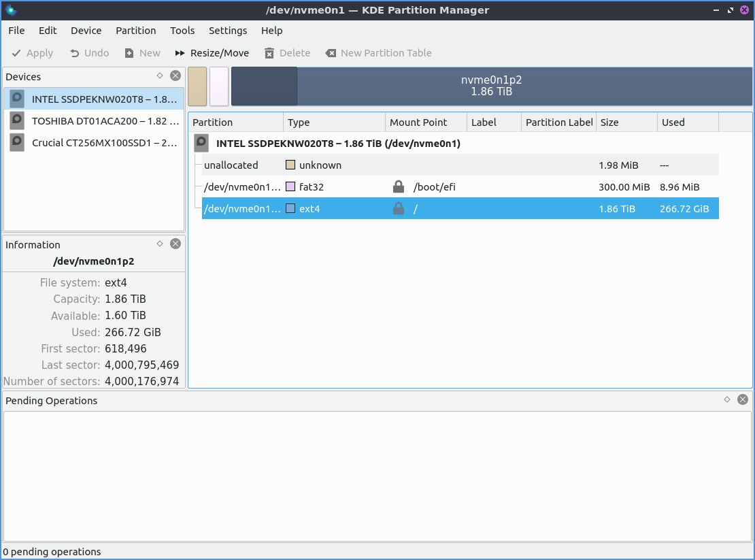
Task: Select the Crucial CT256MX100SSD1 device icon
Action: tap(17, 143)
